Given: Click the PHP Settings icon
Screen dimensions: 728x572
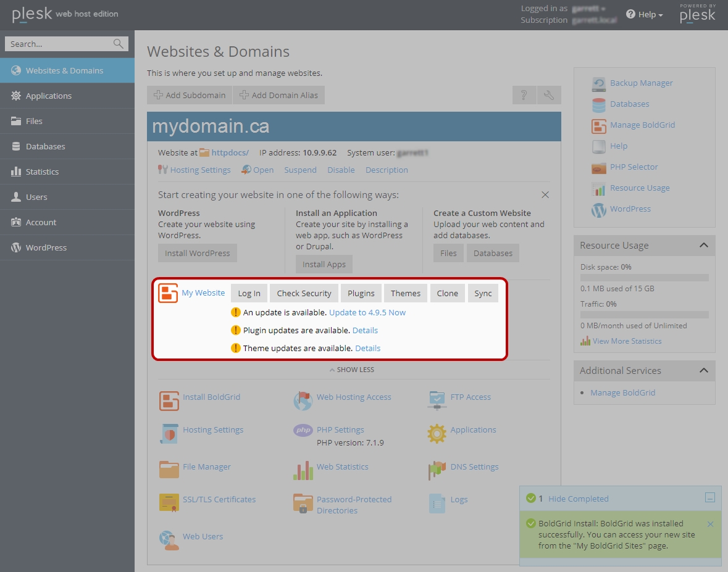Looking at the screenshot, I should 303,430.
